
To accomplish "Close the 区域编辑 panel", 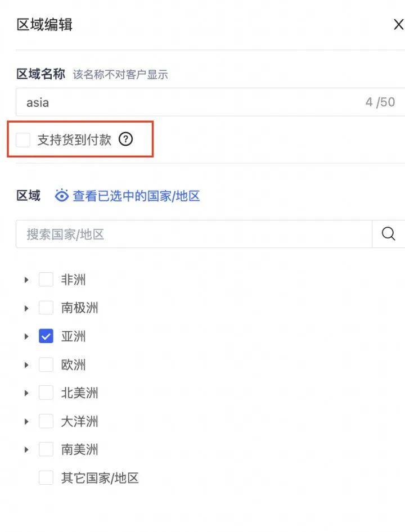I will tap(398, 25).
